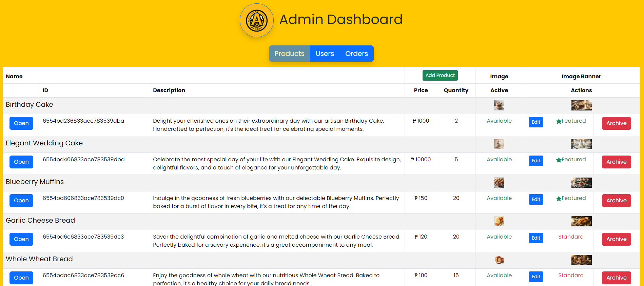
Task: Click the Whole Wheat Bread small image thumbnail
Action: pyautogui.click(x=499, y=260)
